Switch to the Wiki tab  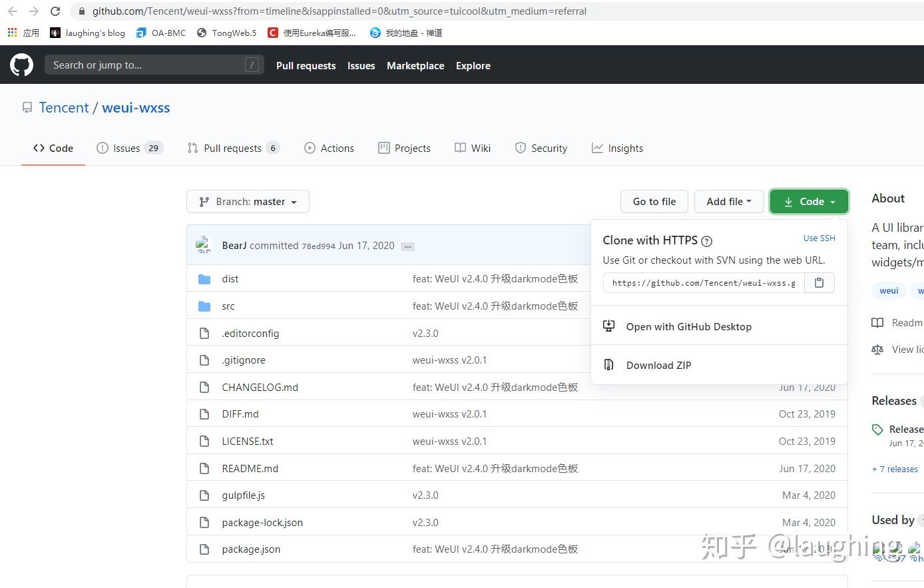(x=473, y=148)
